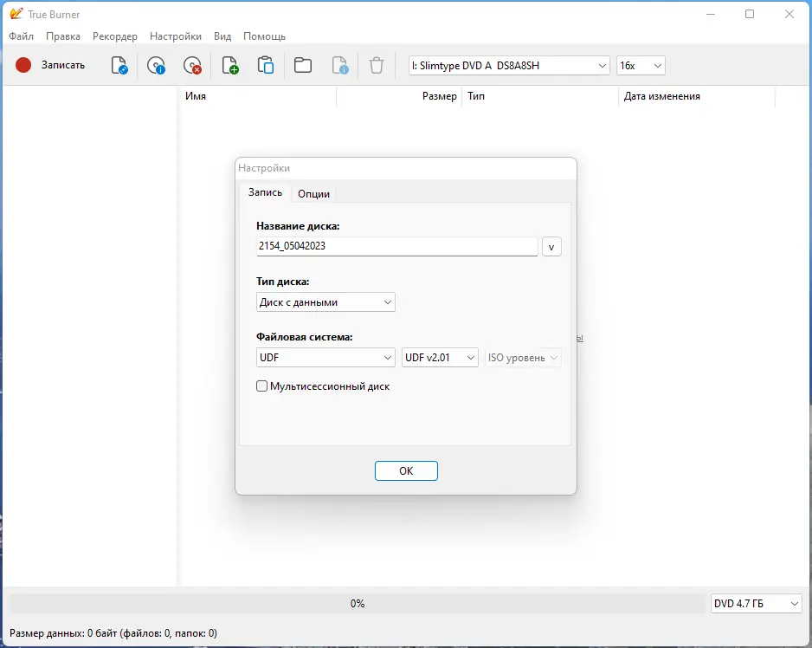Open the Рекордер menu
Image resolution: width=812 pixels, height=648 pixels.
(114, 36)
